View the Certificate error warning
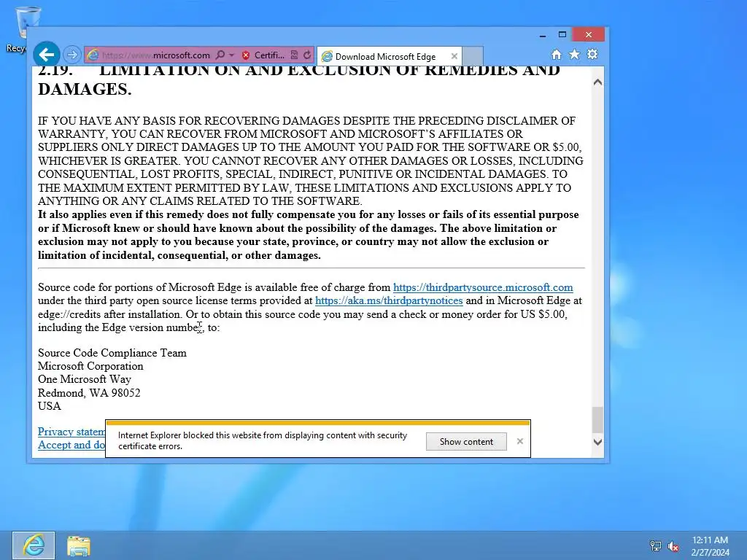The height and width of the screenshot is (560, 747). point(263,55)
